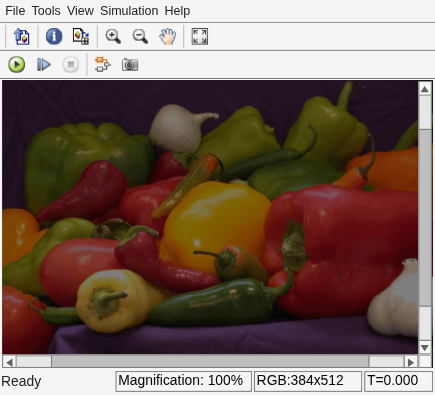Screen dimensions: 435x395
Task: Select the Pan hand tool
Action: pyautogui.click(x=167, y=36)
